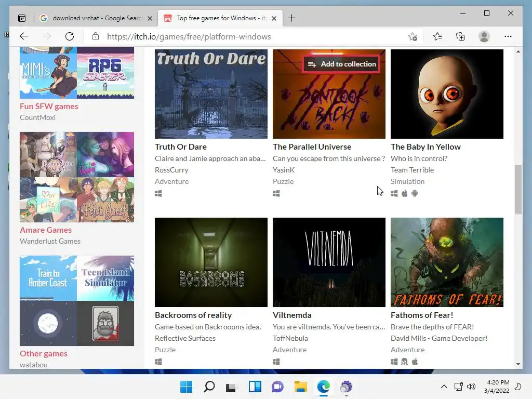Viewport: 532px width, 399px height.
Task: Open the Viltnemda cover image
Action: click(329, 262)
